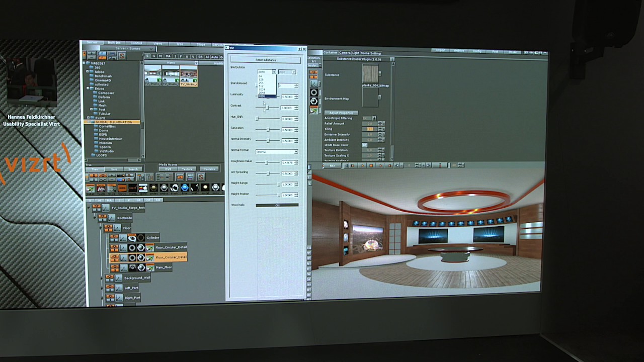
Task: Open the Normal Format OpenGL dropdown
Action: point(277,151)
